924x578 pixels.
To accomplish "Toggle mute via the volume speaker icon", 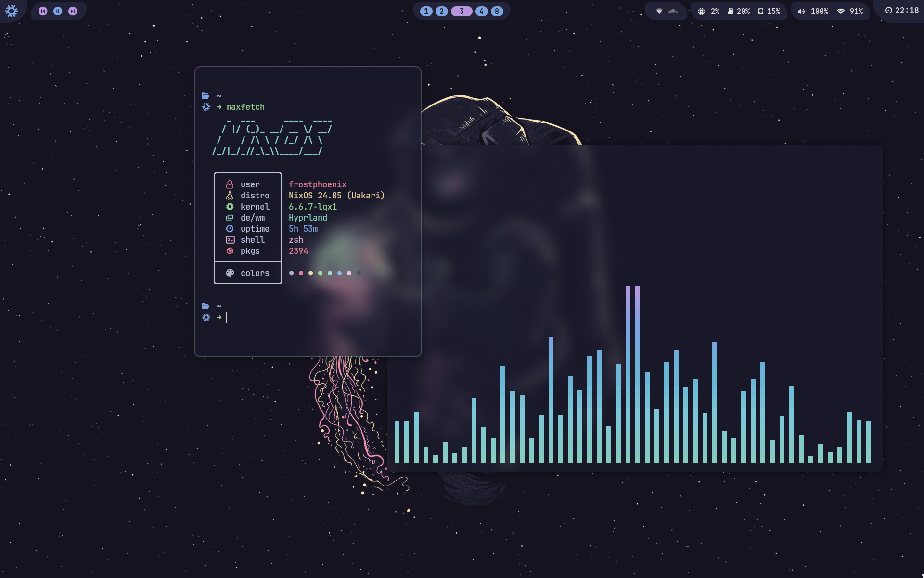I will coord(801,11).
